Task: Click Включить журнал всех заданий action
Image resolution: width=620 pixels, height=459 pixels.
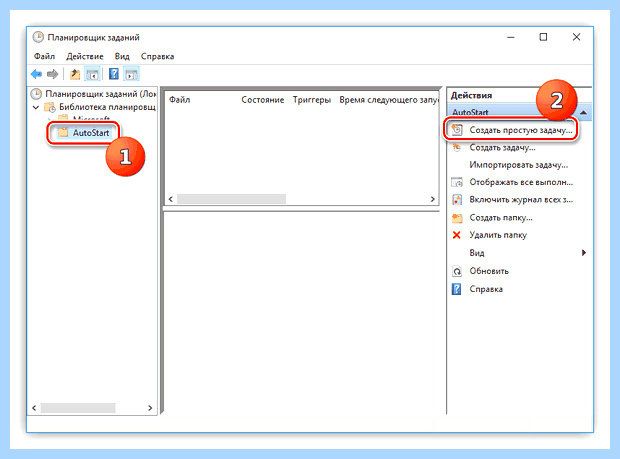Action: (521, 200)
